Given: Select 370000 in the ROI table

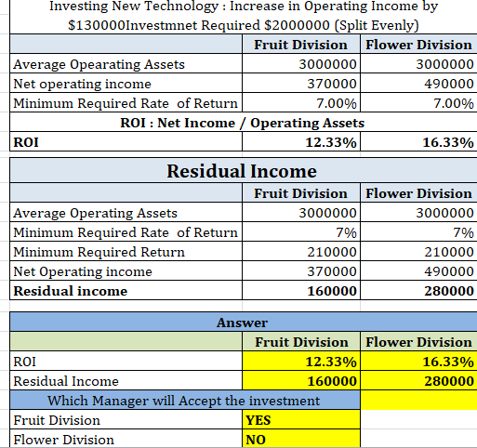Looking at the screenshot, I should 301,84.
